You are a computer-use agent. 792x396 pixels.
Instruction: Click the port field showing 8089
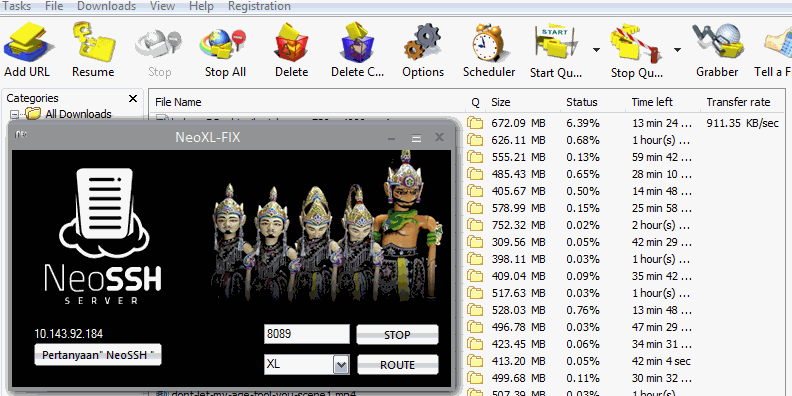307,334
